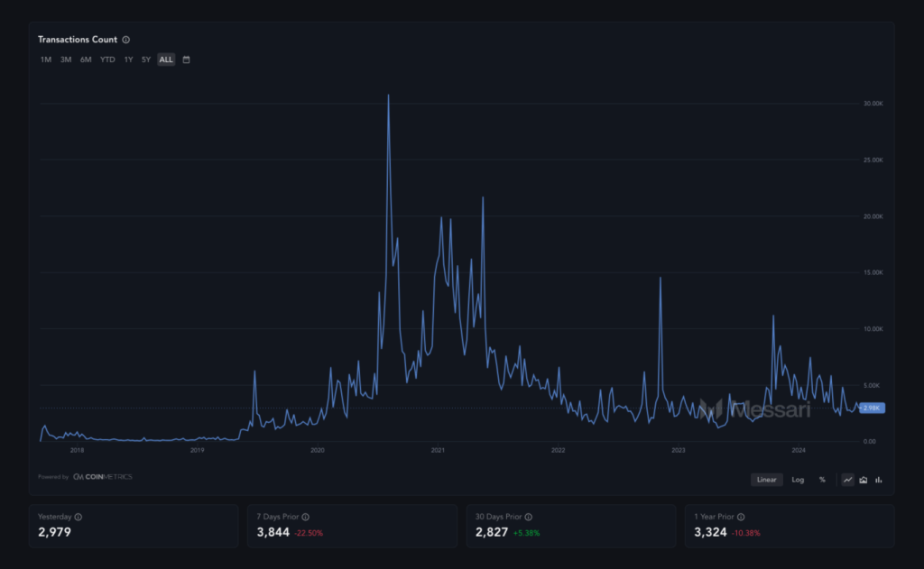Show info for 1 Year Prior
The image size is (924, 569).
pos(741,517)
